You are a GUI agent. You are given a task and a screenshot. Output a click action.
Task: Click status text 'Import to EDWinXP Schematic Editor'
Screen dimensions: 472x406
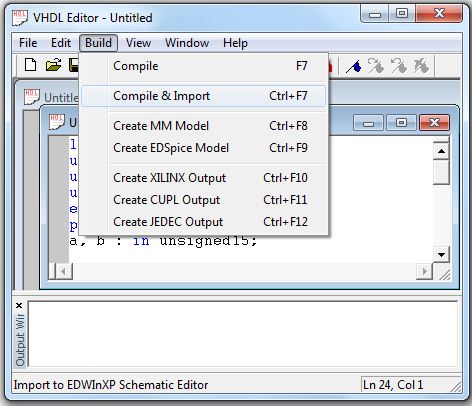(x=111, y=385)
